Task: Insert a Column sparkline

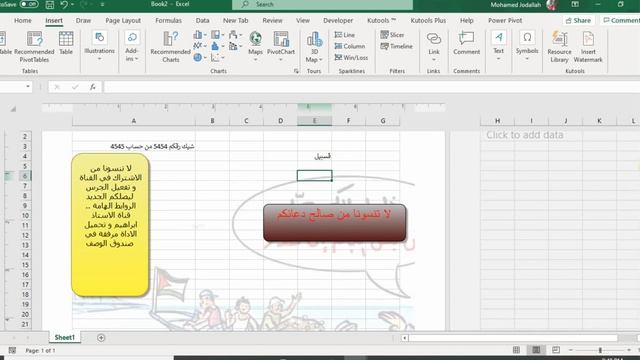Action: (350, 46)
